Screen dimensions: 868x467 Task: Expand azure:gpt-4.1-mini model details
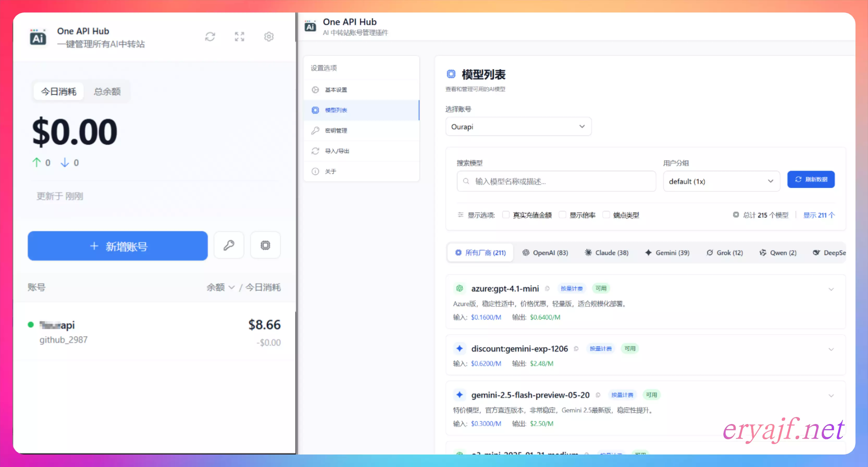point(831,289)
